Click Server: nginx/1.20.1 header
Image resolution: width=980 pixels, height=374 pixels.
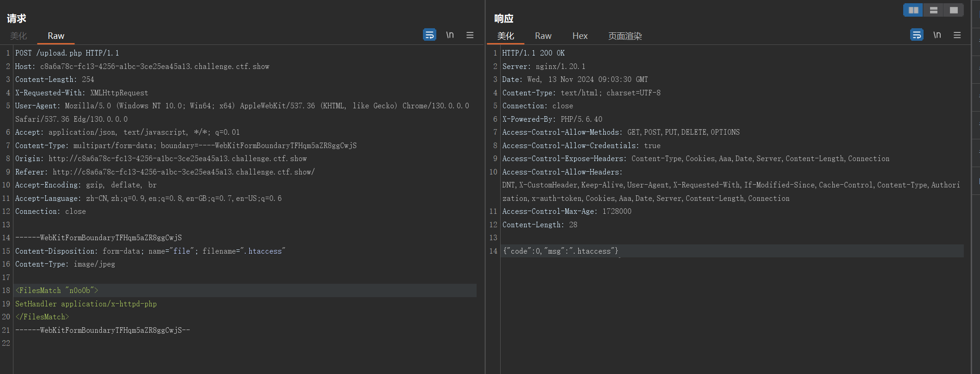point(544,66)
